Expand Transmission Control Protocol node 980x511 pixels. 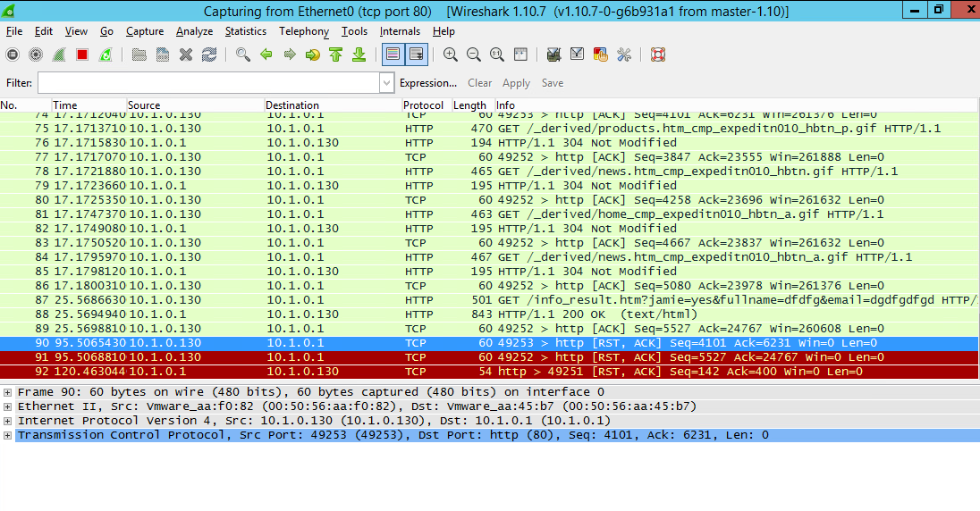7,435
